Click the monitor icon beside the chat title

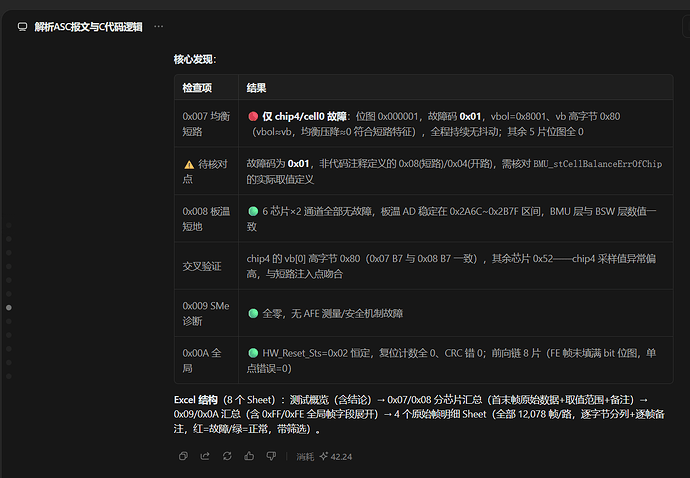point(22,27)
